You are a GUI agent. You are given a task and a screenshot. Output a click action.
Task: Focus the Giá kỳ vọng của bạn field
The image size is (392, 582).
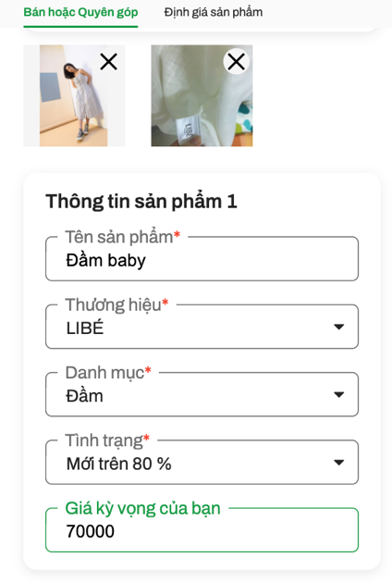click(202, 530)
